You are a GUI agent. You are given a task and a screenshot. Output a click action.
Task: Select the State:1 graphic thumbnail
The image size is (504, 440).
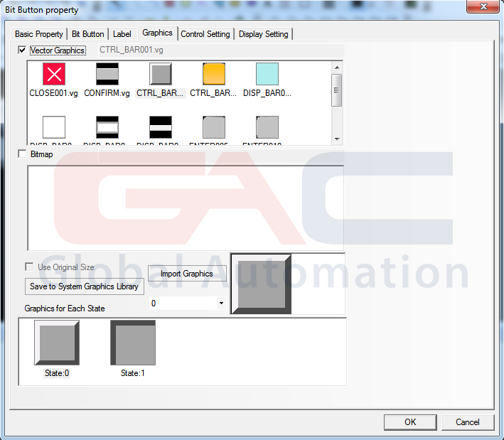[133, 343]
